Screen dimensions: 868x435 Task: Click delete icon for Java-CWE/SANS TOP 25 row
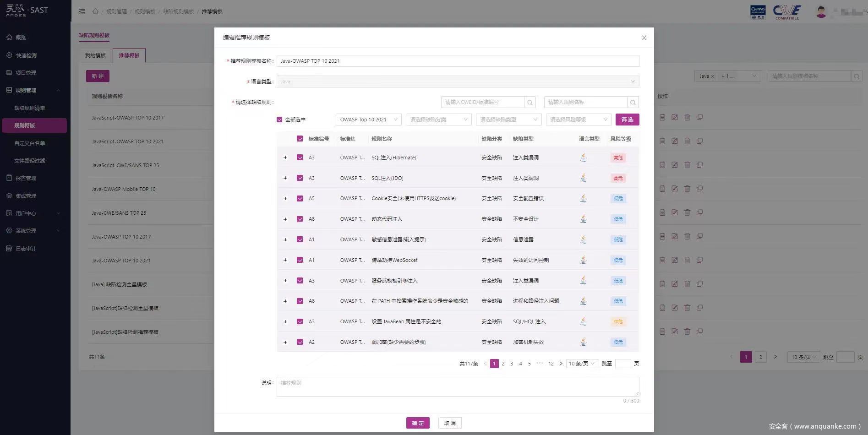click(x=687, y=212)
